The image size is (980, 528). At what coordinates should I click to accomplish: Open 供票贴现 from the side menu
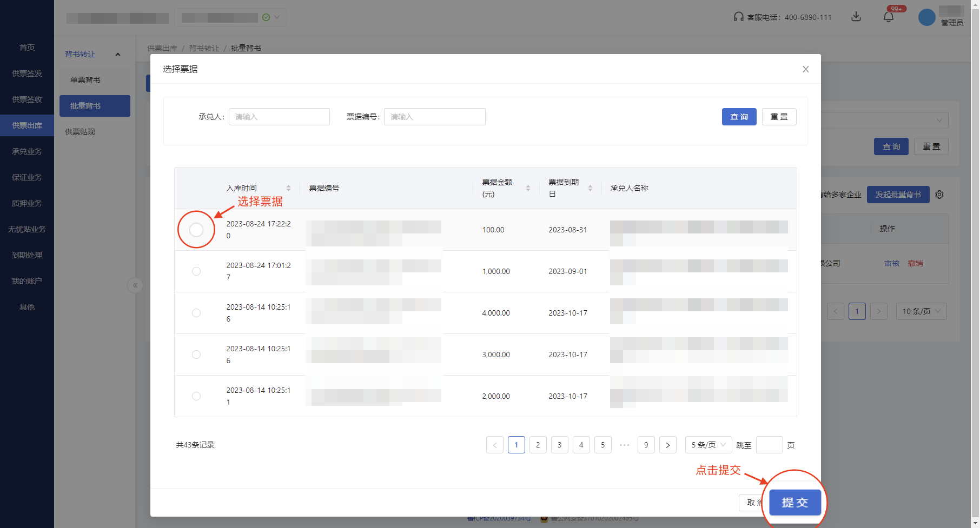pyautogui.click(x=80, y=132)
